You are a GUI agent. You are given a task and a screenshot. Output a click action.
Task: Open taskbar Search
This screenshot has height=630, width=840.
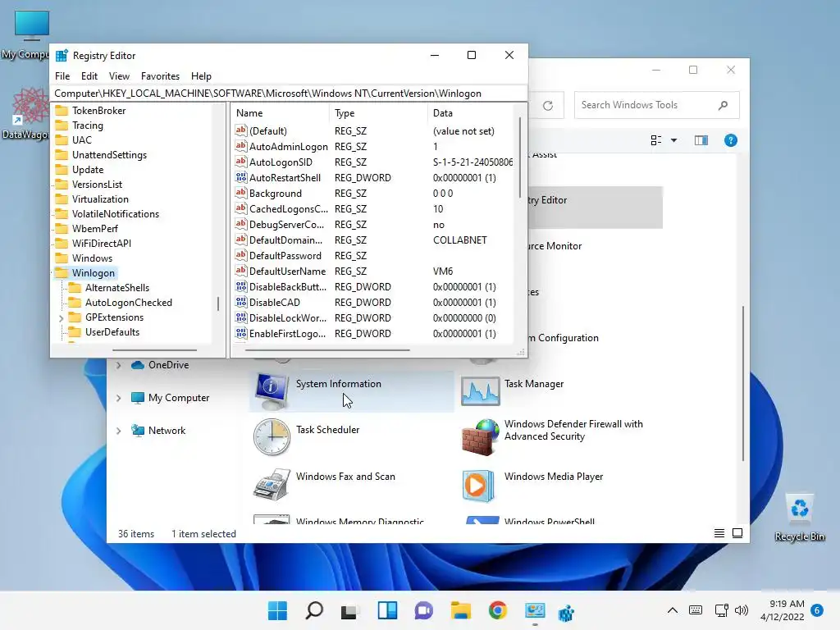[314, 610]
